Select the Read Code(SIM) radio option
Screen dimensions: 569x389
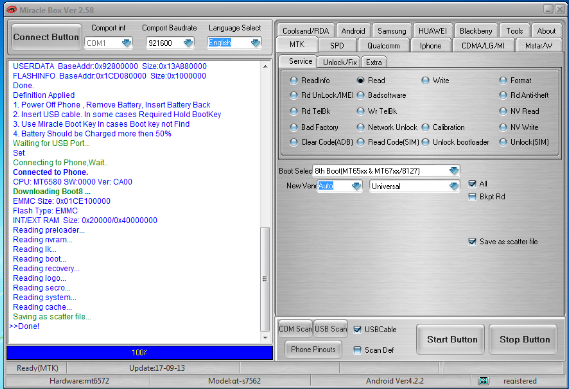coord(360,142)
